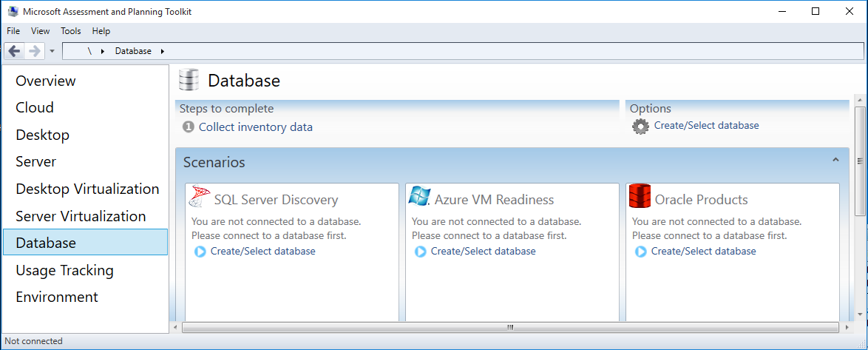Click the Steps to complete heading
Image resolution: width=868 pixels, height=350 pixels.
226,109
